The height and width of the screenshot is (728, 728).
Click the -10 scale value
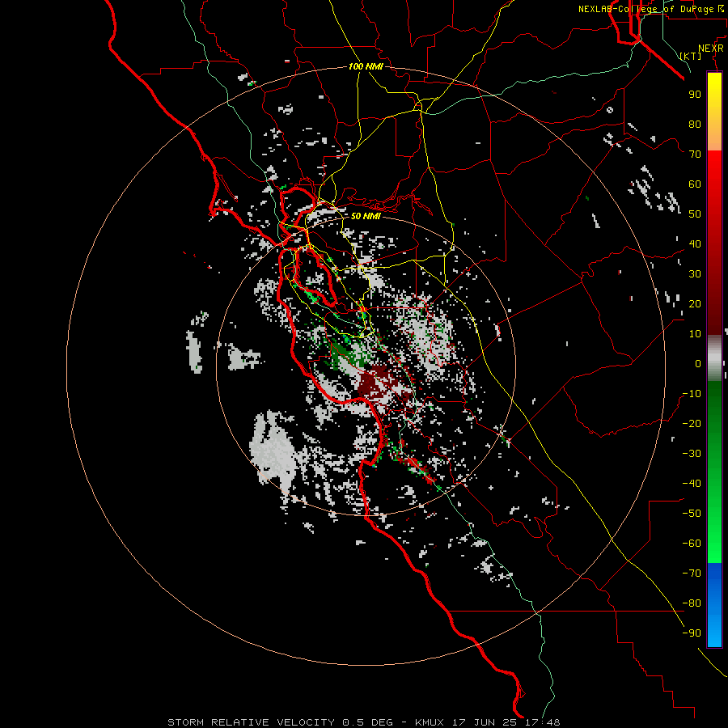tap(692, 394)
